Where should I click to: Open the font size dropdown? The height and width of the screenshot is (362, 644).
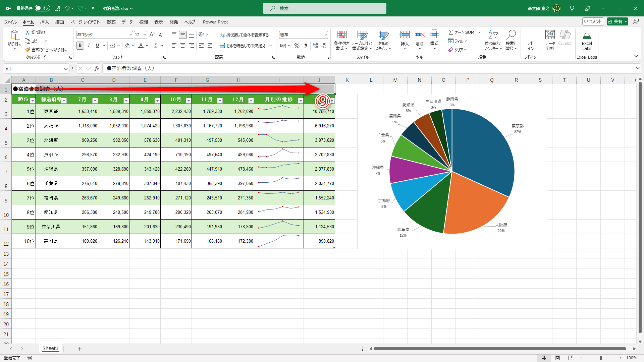(145, 35)
